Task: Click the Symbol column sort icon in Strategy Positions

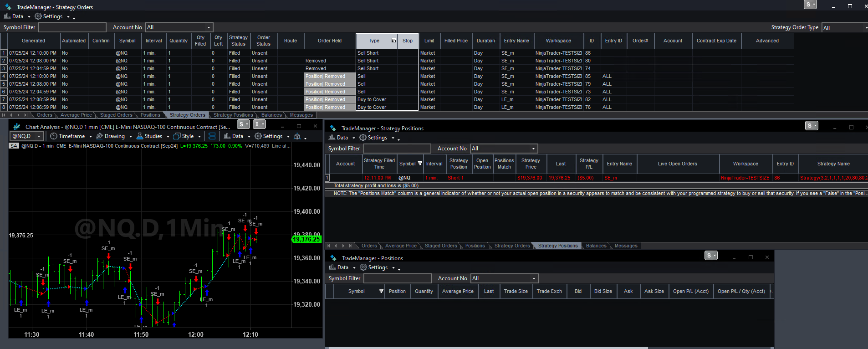Action: [x=420, y=164]
